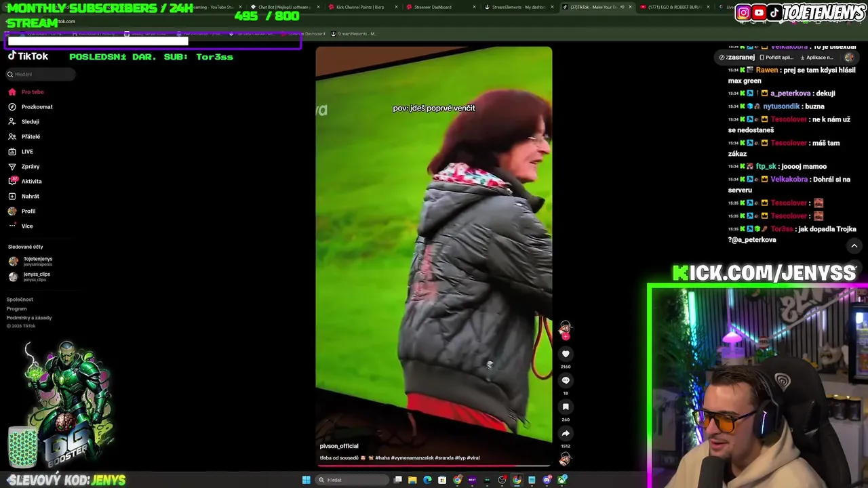Share the video with the arrow icon
Screen dimensions: 868x488
(566, 433)
